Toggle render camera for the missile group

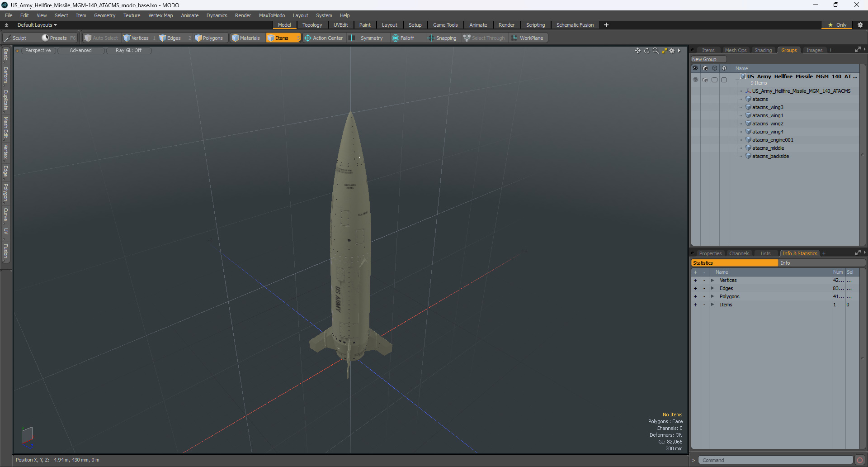pos(705,80)
